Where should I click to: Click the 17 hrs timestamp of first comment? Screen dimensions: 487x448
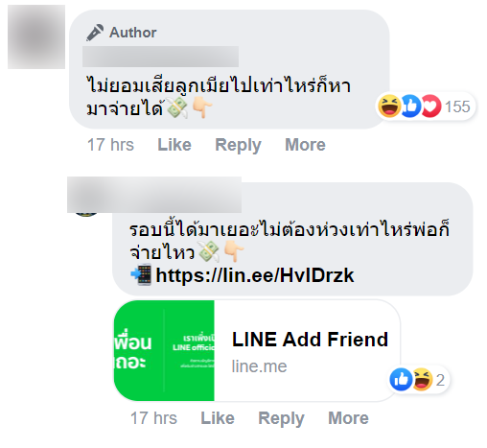coord(110,145)
